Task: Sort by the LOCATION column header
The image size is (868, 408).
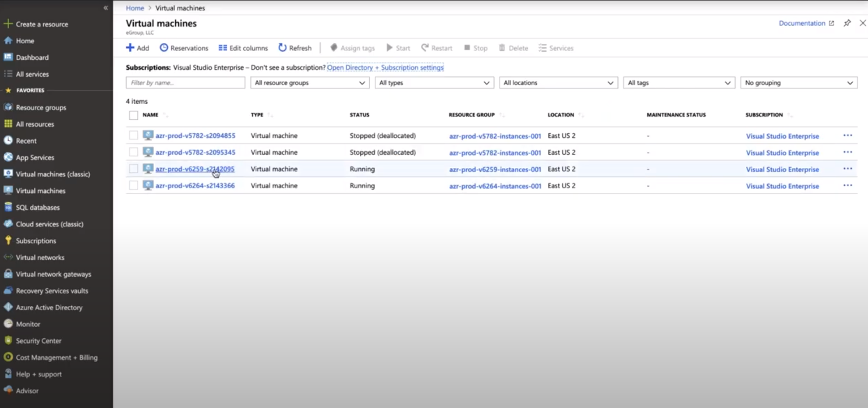Action: 561,115
